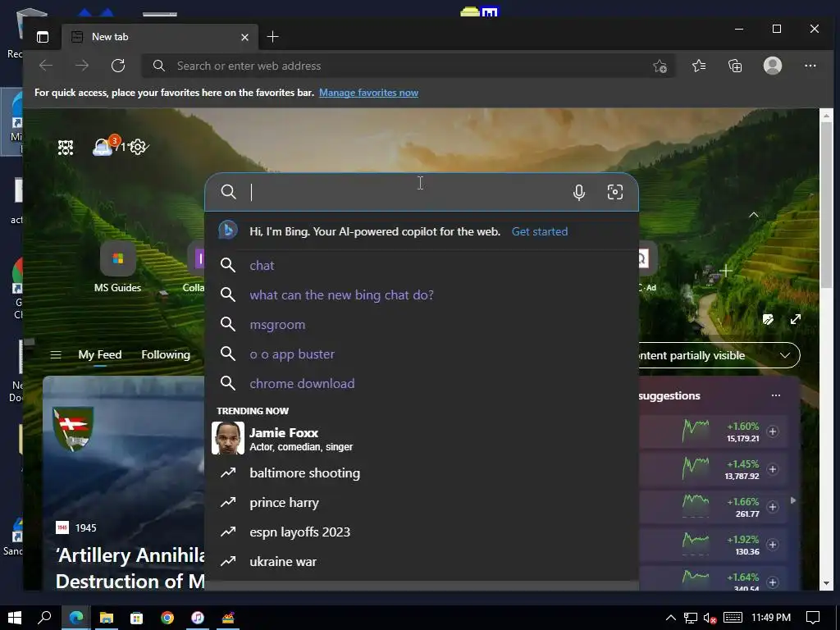Add this page to favorites star icon
The image size is (840, 630).
point(660,66)
